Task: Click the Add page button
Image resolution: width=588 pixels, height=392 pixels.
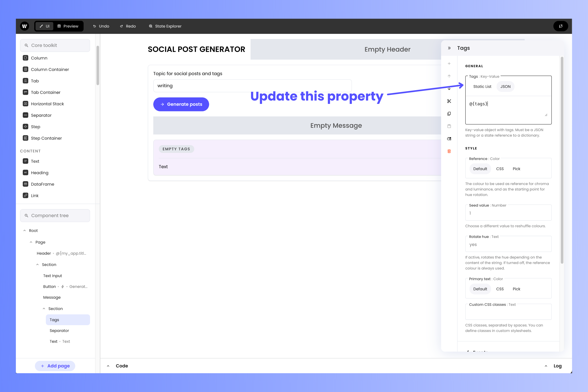Action: coord(55,366)
